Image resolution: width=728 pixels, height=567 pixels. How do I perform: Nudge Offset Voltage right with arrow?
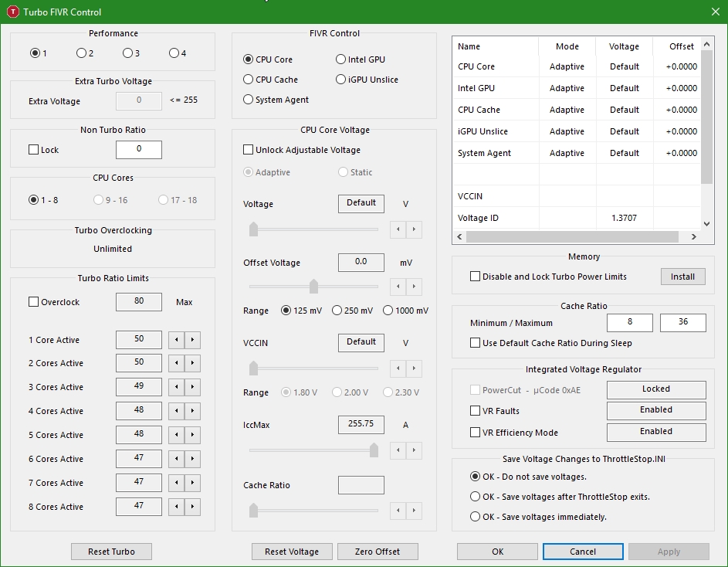point(414,287)
